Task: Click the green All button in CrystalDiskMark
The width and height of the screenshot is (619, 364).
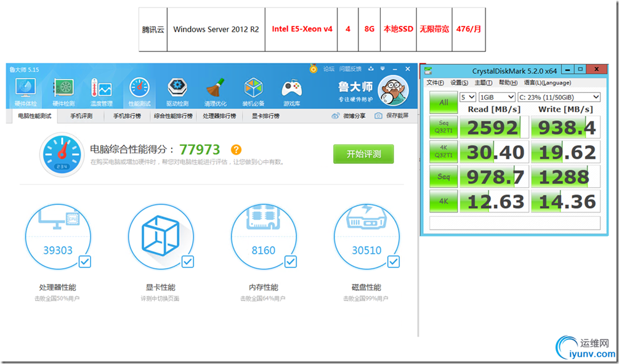Action: (443, 103)
